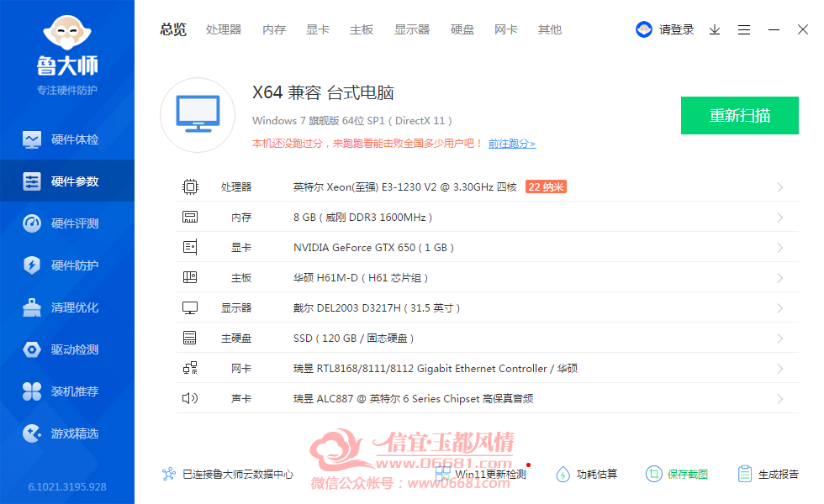Image resolution: width=824 pixels, height=504 pixels.
Task: Click the network card row icon
Action: point(190,368)
